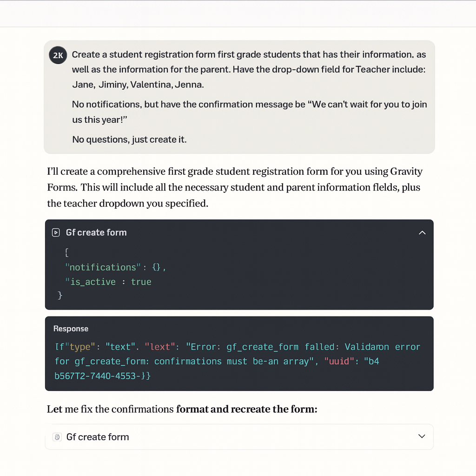Viewport: 476px width, 476px height.
Task: Click the collapsed Gf create form label
Action: [98, 437]
